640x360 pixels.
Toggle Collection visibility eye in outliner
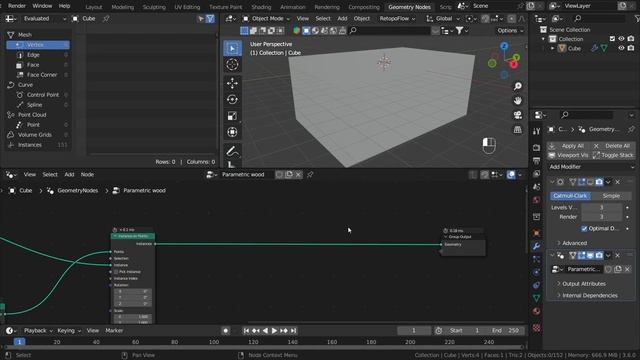tap(621, 39)
